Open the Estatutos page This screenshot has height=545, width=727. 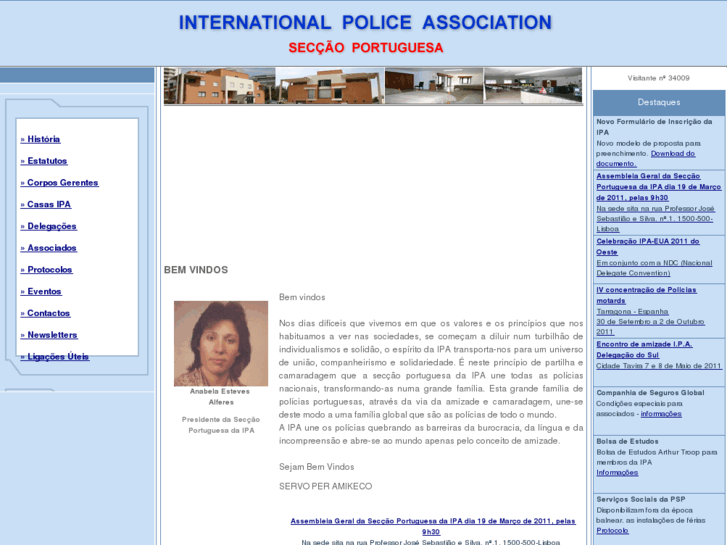(x=44, y=161)
